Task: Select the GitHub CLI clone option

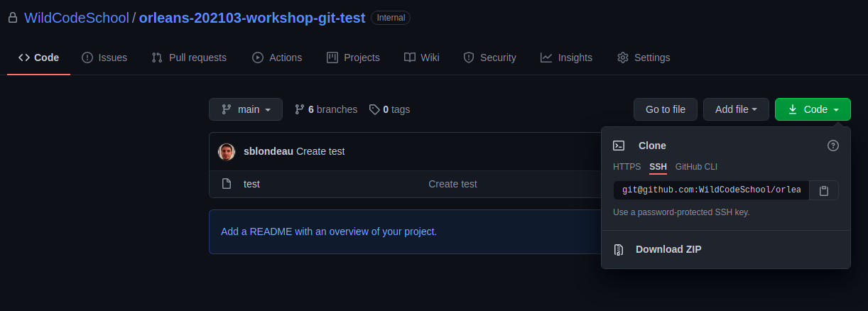Action: [x=696, y=167]
